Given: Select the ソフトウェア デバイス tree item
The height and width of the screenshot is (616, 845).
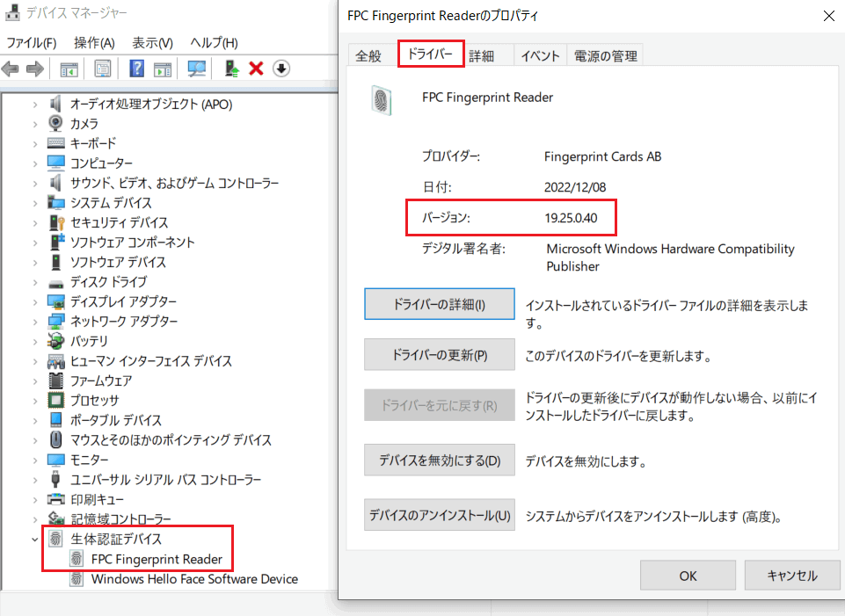Looking at the screenshot, I should 118,262.
